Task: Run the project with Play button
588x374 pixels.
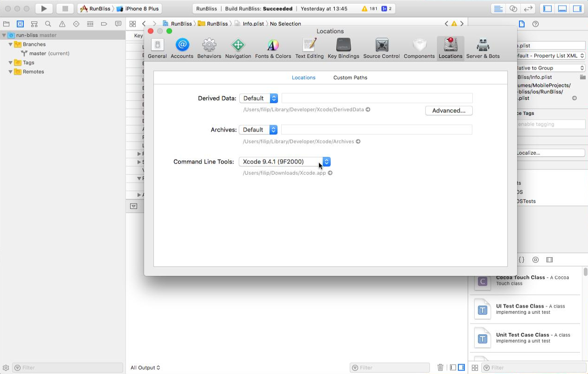Action: [x=44, y=8]
